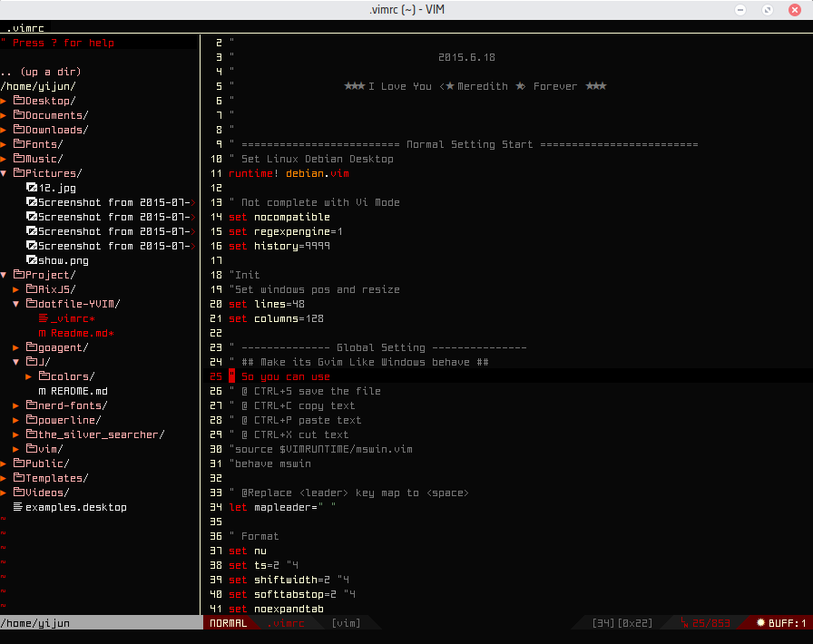Click the Downloads folder icon
This screenshot has width=813, height=644.
[x=19, y=129]
